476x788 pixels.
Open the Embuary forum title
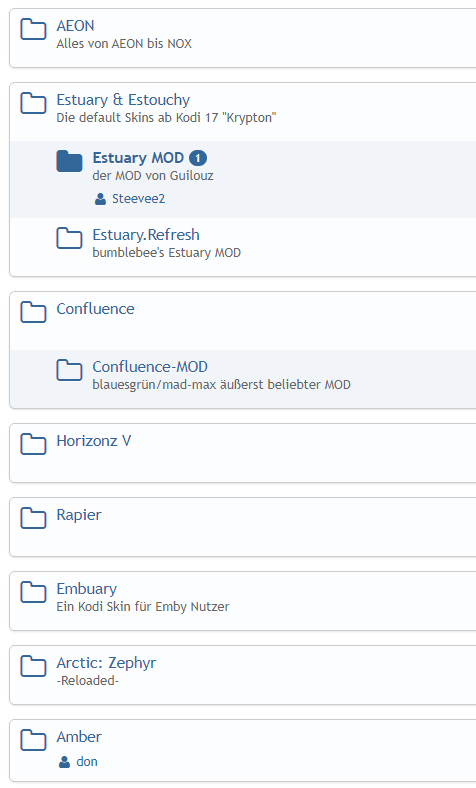(86, 589)
